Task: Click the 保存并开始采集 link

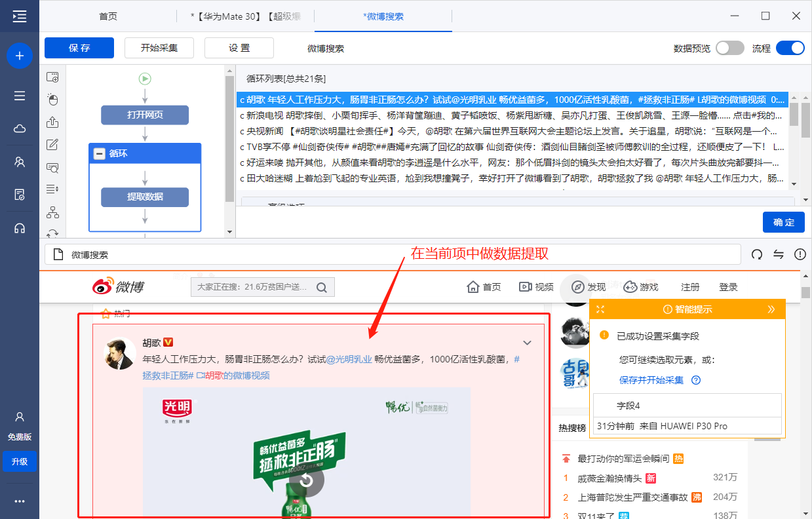Action: coord(651,380)
